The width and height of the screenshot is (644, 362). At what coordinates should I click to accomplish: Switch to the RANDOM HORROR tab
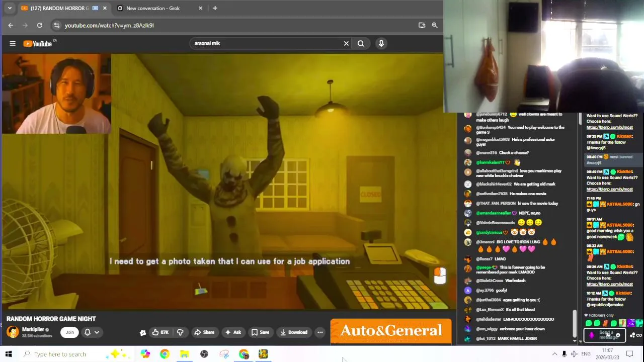(59, 8)
